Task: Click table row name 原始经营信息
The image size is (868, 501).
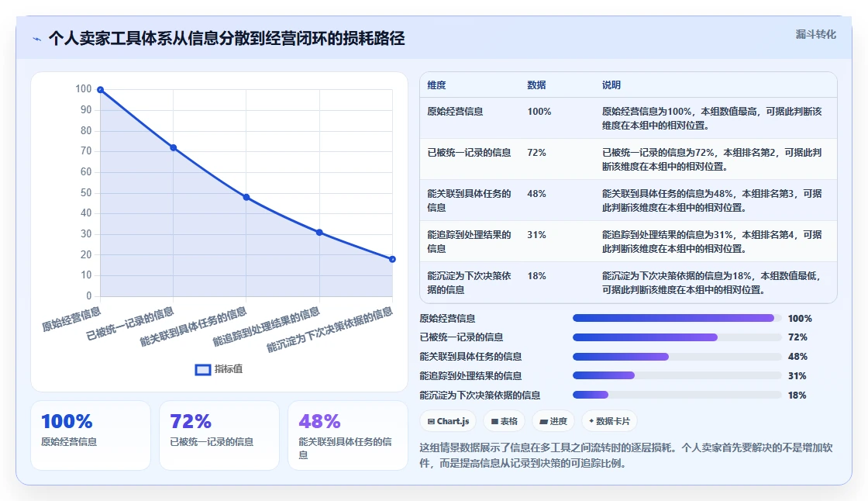Action: point(455,112)
